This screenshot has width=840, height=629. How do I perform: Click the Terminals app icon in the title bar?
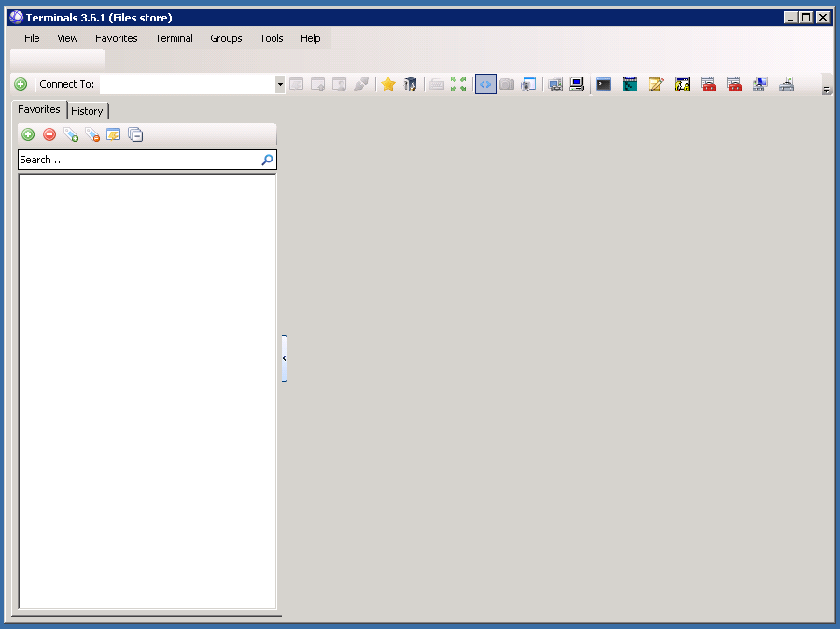pos(16,17)
